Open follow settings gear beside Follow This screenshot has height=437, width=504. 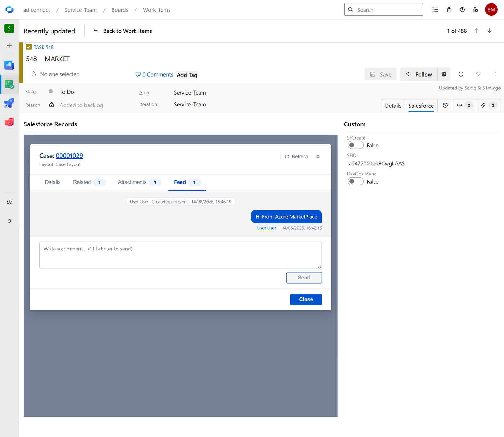[444, 74]
